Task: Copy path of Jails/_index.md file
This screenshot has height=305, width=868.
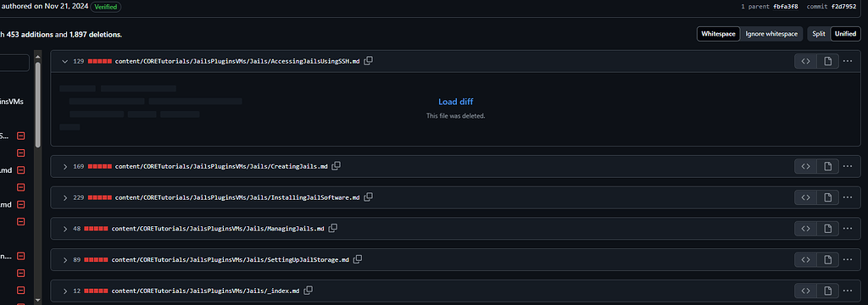Action: pyautogui.click(x=309, y=290)
